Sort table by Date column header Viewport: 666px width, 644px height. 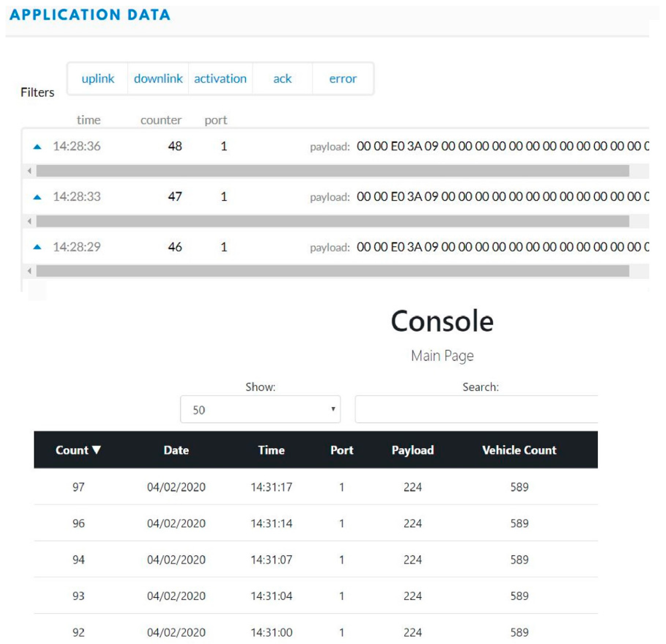coord(176,450)
